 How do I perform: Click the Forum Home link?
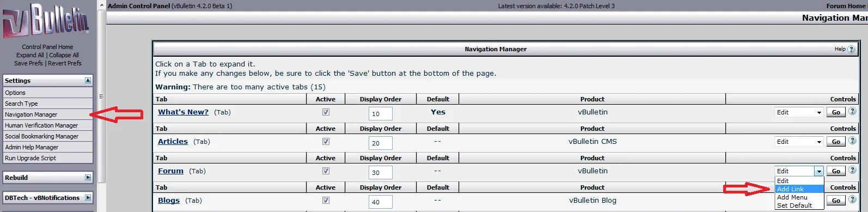point(846,6)
